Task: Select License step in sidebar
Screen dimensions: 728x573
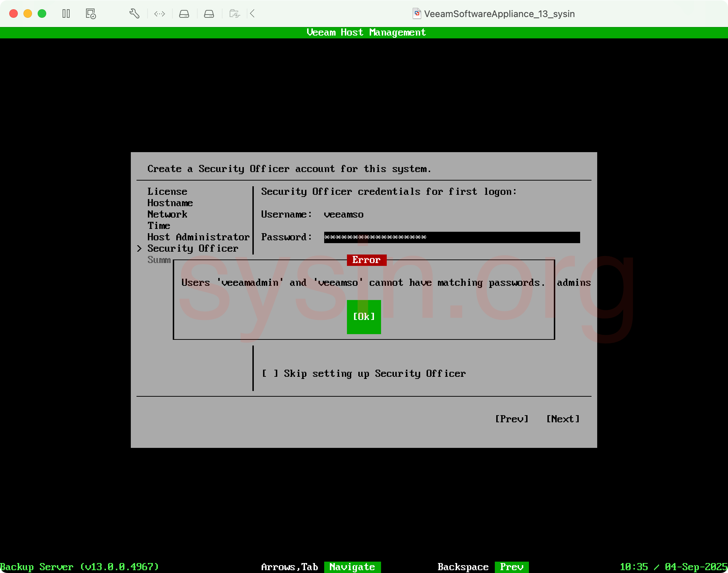Action: (x=167, y=192)
